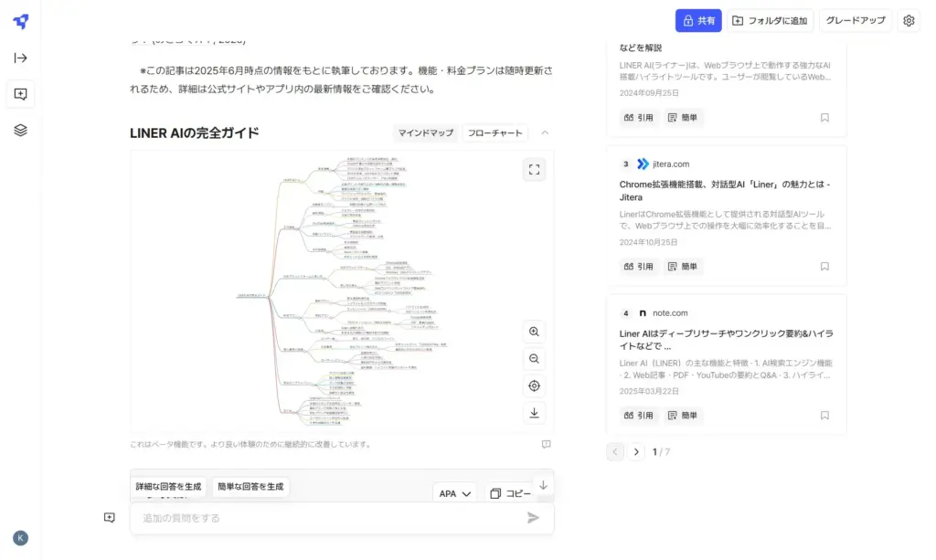Viewport: 936px width, 560px height.
Task: Click the note.com favicon logo
Action: coord(643,313)
